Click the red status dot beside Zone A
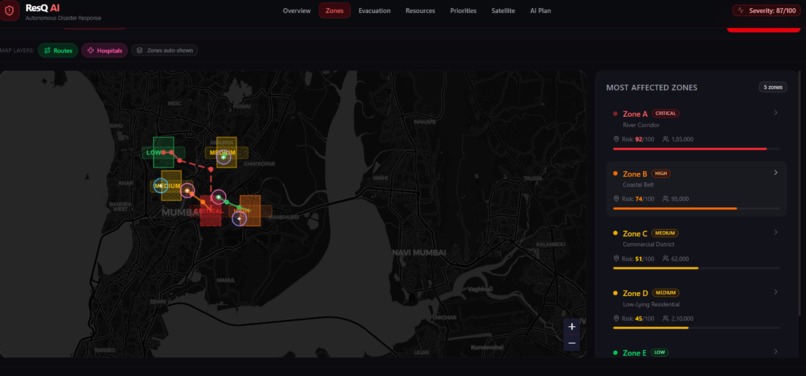Image resolution: width=806 pixels, height=376 pixels. pyautogui.click(x=615, y=114)
